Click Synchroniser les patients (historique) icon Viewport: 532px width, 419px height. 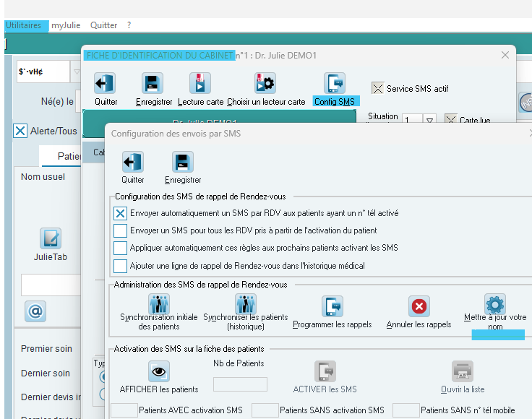(246, 303)
